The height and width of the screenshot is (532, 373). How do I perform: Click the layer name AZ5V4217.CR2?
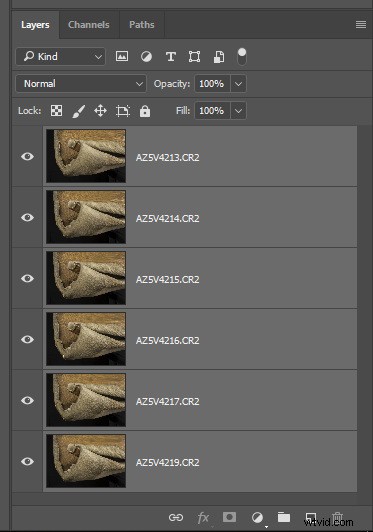[x=168, y=402]
